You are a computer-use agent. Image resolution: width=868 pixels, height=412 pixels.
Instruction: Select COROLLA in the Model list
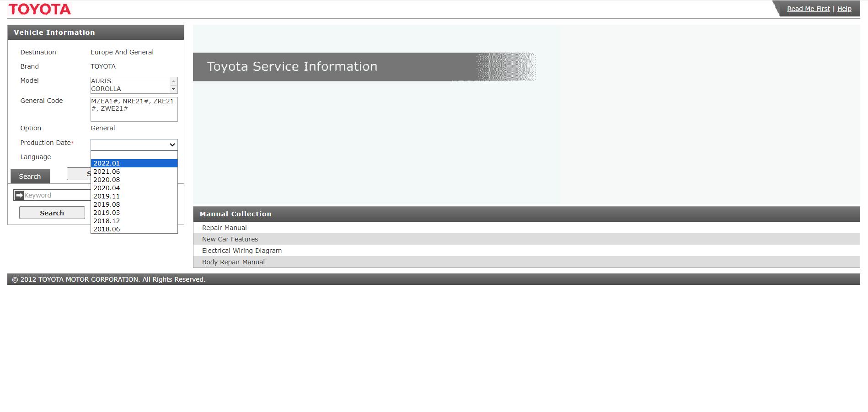click(x=106, y=89)
